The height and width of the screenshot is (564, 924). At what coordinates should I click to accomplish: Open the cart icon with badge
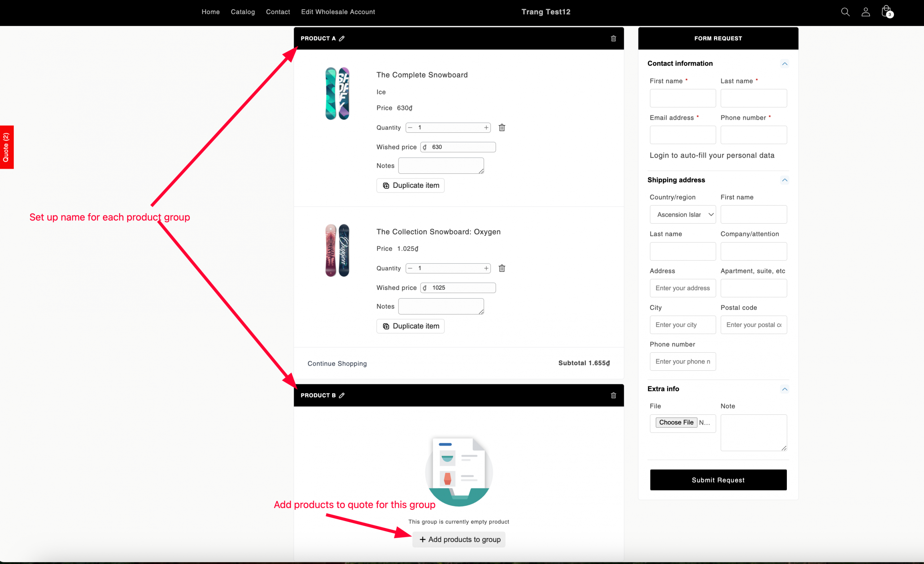pos(887,11)
